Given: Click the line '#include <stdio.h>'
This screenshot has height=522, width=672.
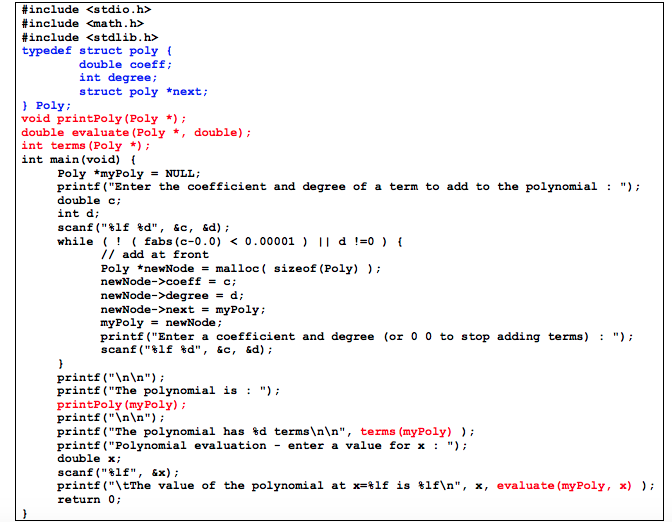Looking at the screenshot, I should [x=86, y=10].
